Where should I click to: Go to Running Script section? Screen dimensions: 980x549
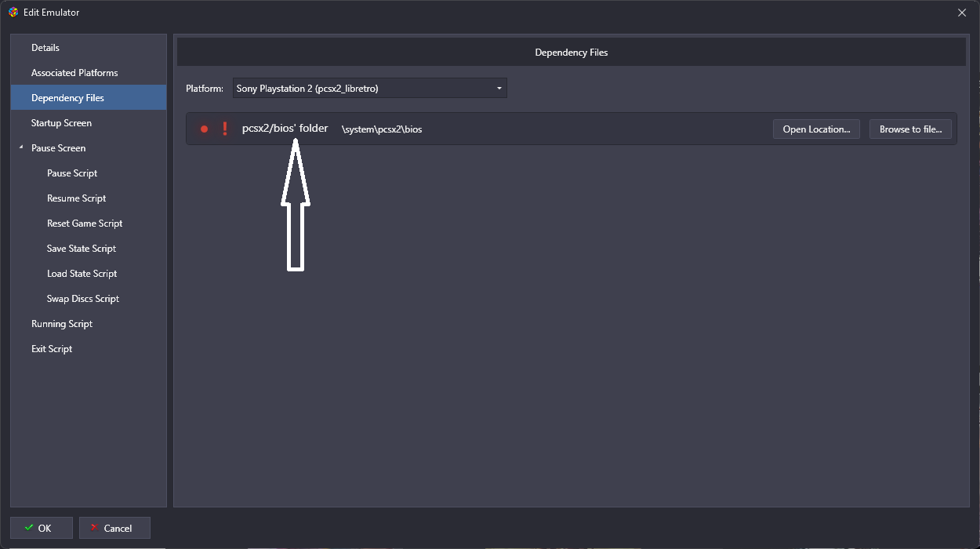point(89,324)
